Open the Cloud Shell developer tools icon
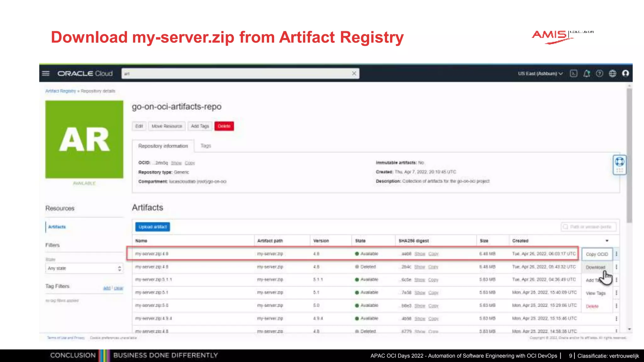Viewport: 644px width, 362px height. pos(574,73)
